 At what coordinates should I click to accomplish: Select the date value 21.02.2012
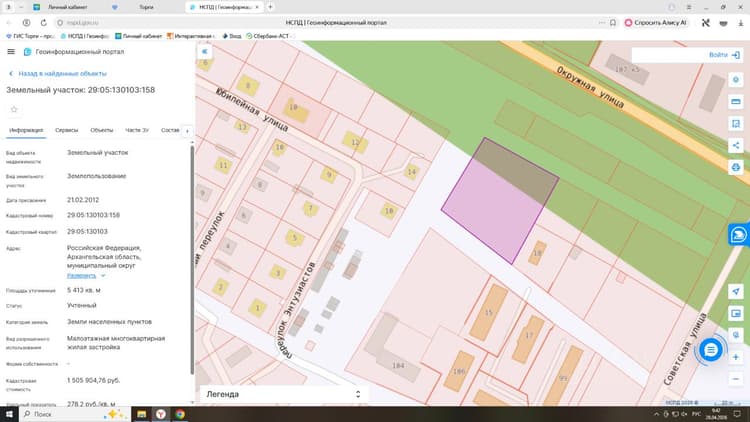[83, 200]
